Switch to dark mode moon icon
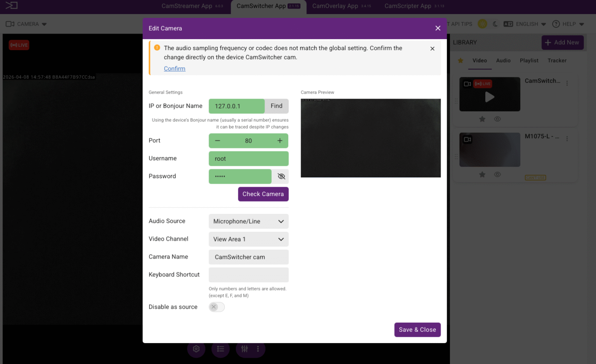 click(495, 24)
